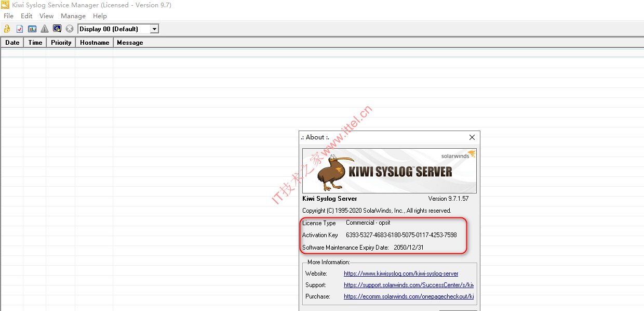Click the copyright SolarWinds text line
Image resolution: width=644 pixels, height=311 pixels.
click(377, 211)
